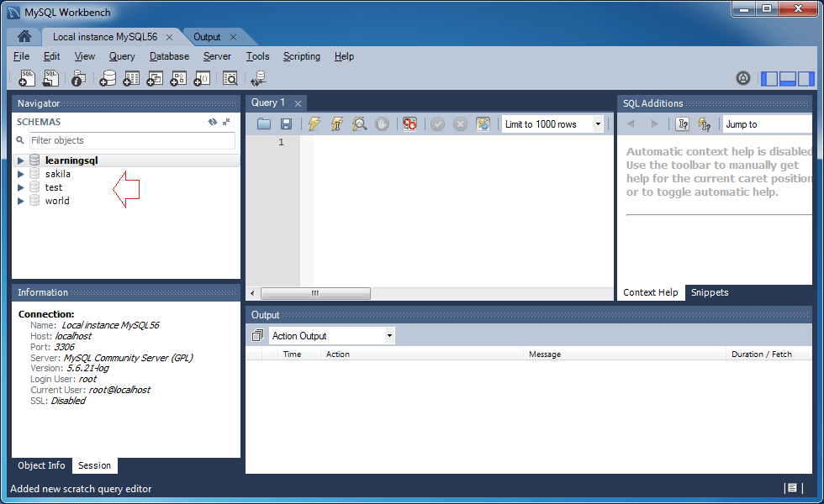Screen dimensions: 824x504
Task: Stop the running query hand icon
Action: (x=382, y=124)
